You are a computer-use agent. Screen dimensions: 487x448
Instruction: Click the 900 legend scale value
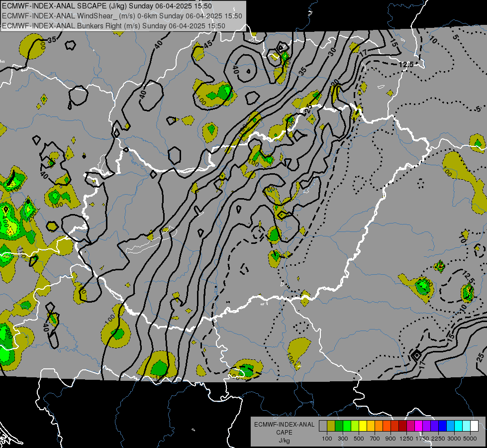tap(390, 439)
